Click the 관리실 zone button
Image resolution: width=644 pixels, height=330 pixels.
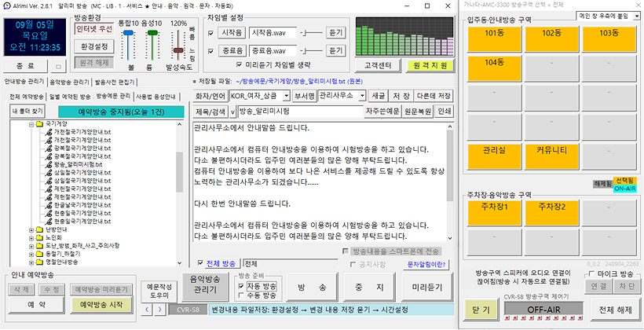click(x=493, y=156)
